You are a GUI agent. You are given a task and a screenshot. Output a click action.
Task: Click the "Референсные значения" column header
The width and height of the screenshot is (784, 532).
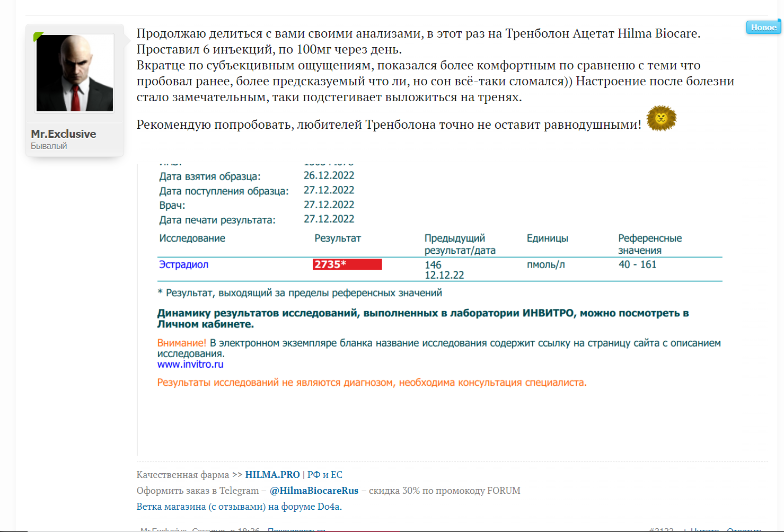pyautogui.click(x=649, y=244)
